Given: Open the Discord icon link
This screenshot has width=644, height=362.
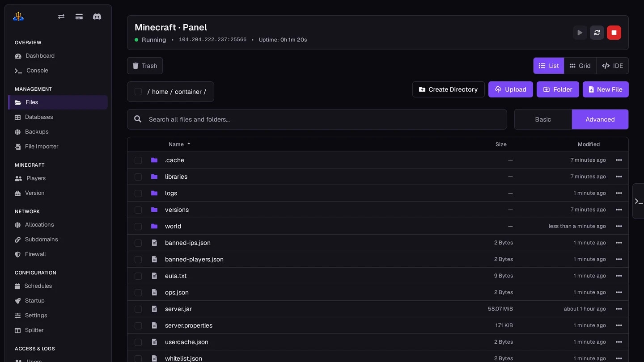Looking at the screenshot, I should [97, 17].
